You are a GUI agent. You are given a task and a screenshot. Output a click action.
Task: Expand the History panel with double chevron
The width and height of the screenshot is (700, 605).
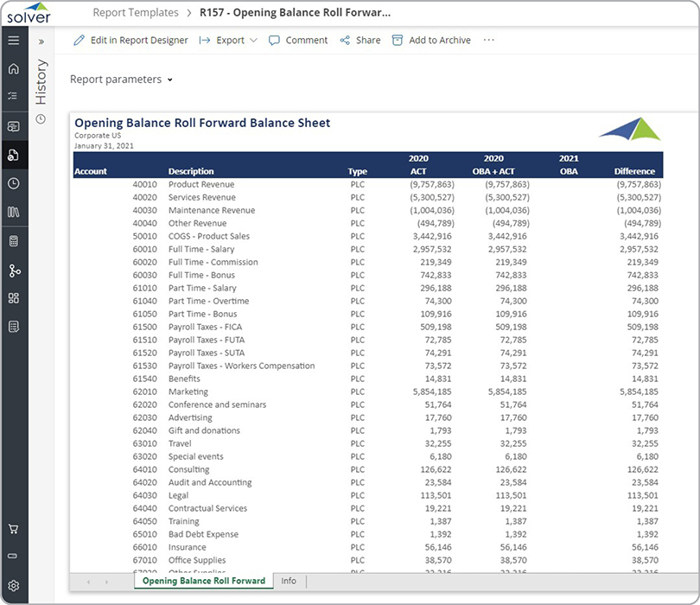tap(41, 41)
